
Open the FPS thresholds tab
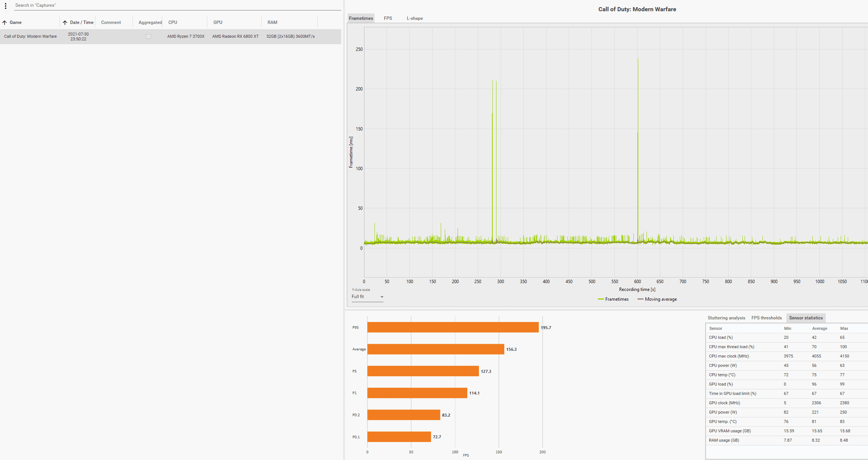click(x=766, y=318)
